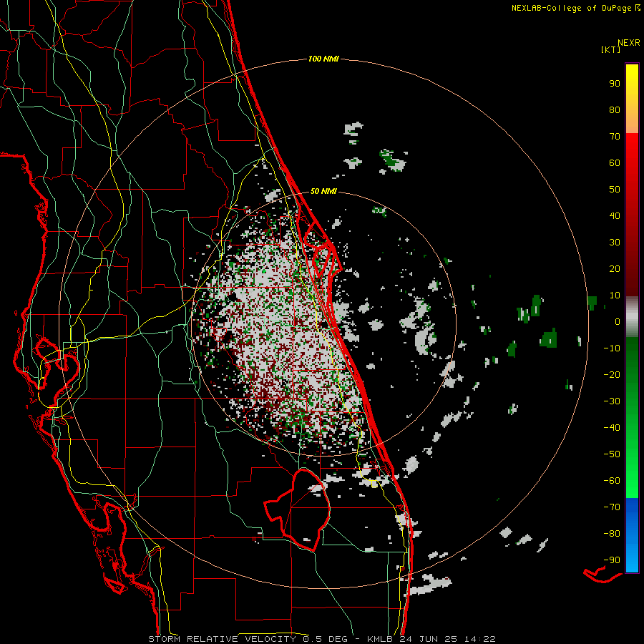Screen dimensions: 644x644
Task: Select the 0 value on velocity scale
Action: pyautogui.click(x=618, y=321)
